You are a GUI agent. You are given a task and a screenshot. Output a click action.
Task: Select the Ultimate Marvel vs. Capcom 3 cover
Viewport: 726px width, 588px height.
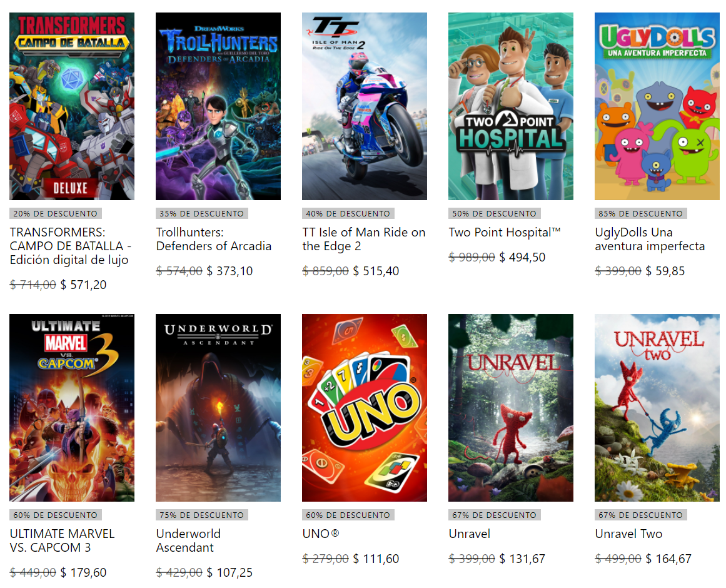72,408
